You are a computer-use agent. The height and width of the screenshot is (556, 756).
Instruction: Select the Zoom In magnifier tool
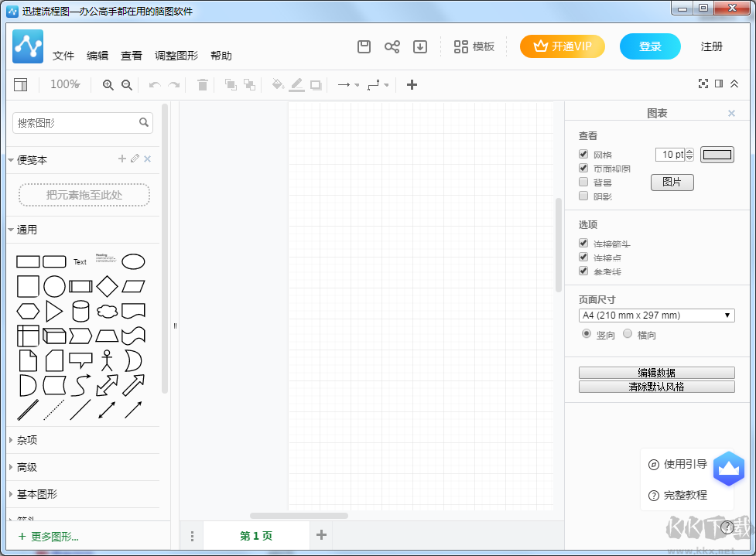point(108,84)
